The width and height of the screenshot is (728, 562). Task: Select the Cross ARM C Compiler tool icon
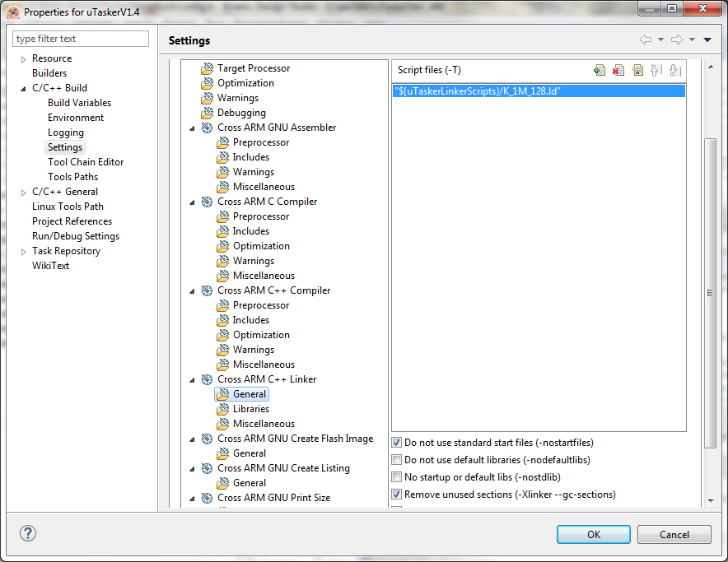pyautogui.click(x=207, y=202)
